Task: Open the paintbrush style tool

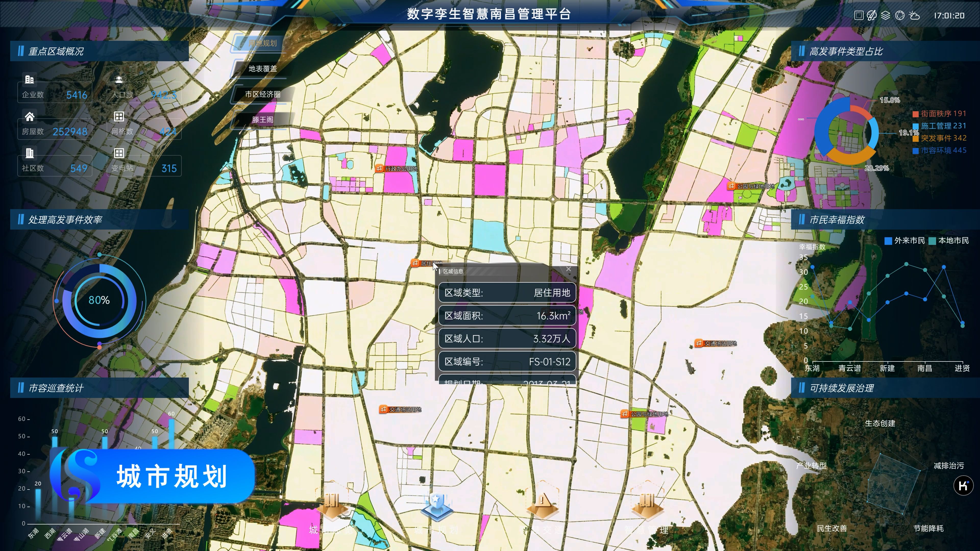Action: [872, 15]
